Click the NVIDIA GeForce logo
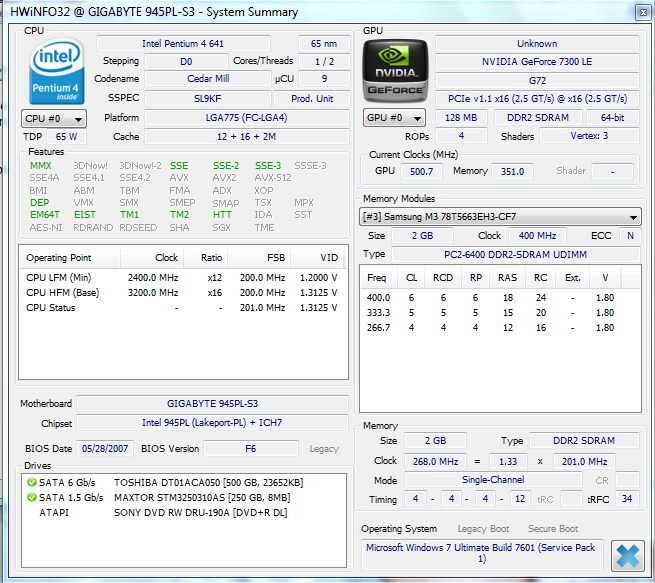 coord(395,71)
